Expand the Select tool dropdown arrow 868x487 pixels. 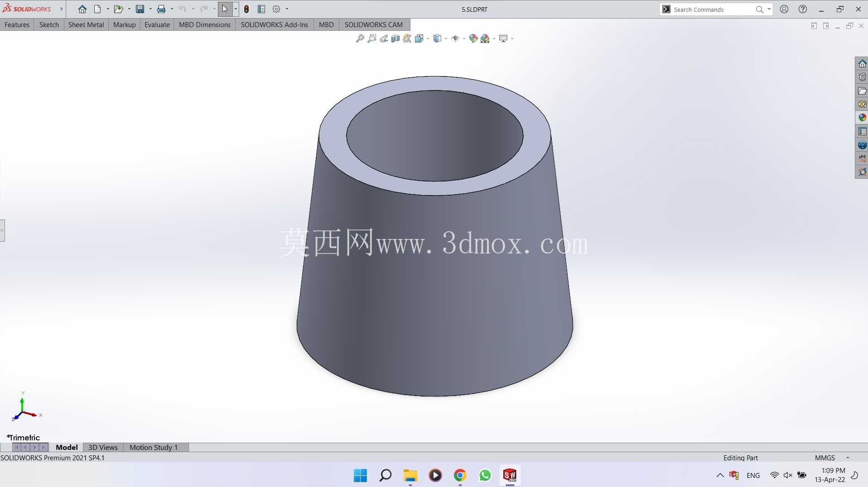pos(236,9)
